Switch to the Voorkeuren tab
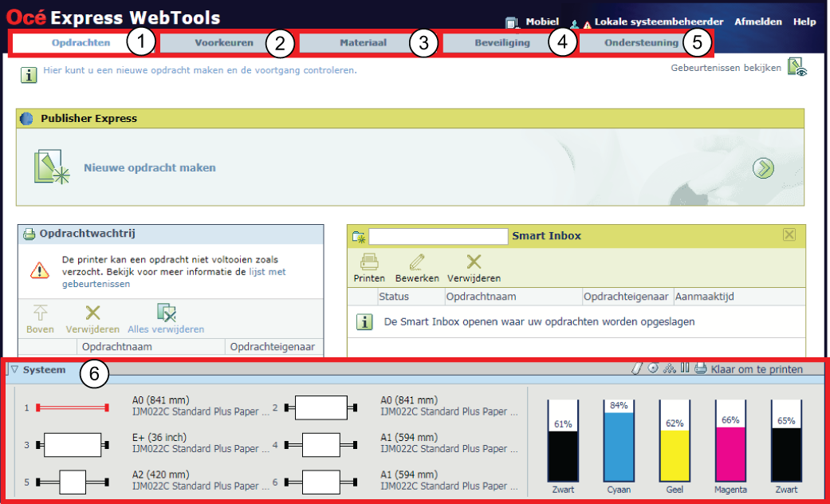Viewport: 830px width, 504px height. pos(224,43)
